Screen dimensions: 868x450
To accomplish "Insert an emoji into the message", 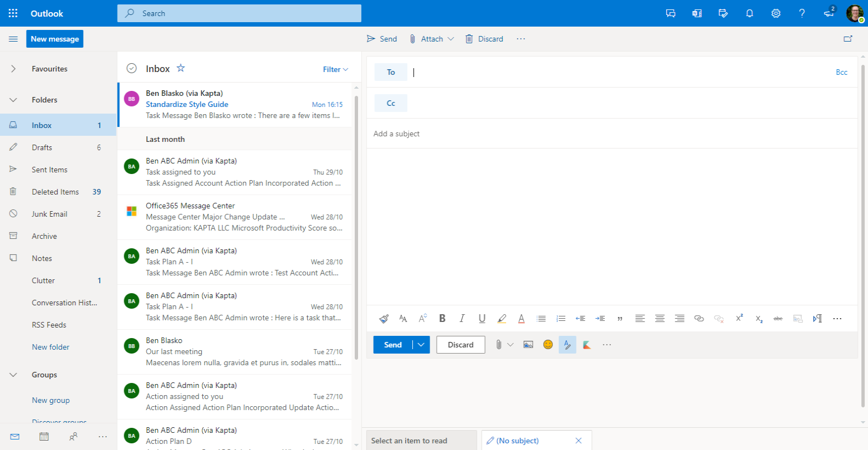I will click(x=548, y=345).
